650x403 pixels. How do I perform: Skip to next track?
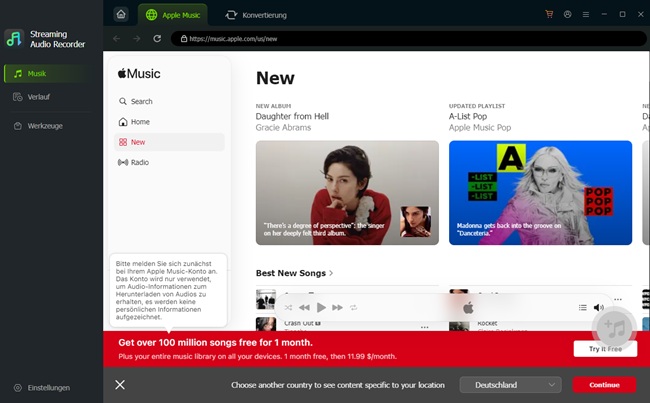coord(337,308)
